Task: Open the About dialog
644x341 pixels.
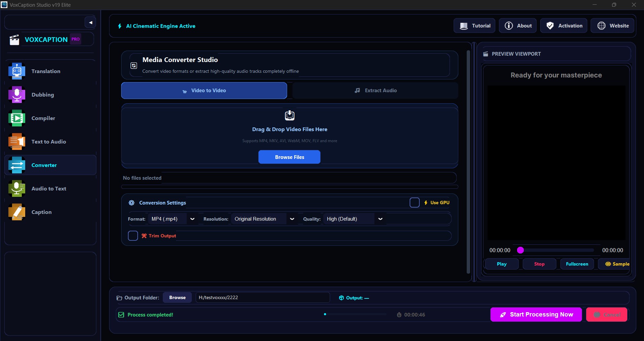Action: pyautogui.click(x=518, y=25)
